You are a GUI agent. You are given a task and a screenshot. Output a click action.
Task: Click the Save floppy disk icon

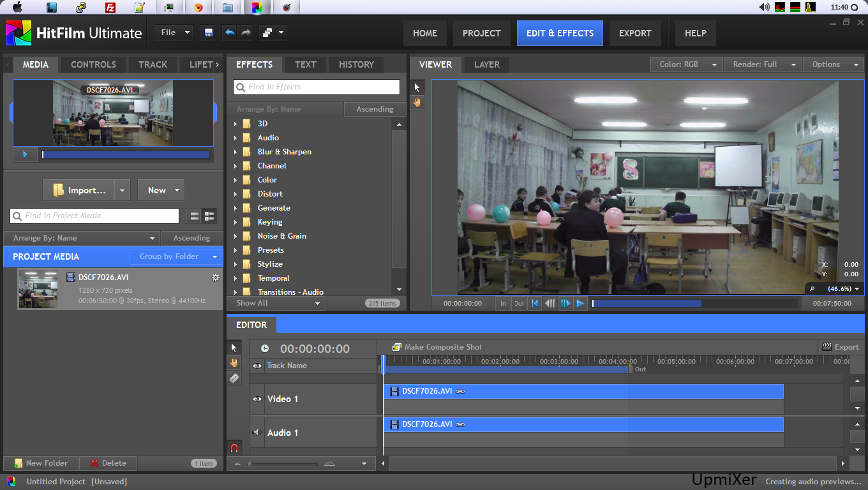point(208,33)
